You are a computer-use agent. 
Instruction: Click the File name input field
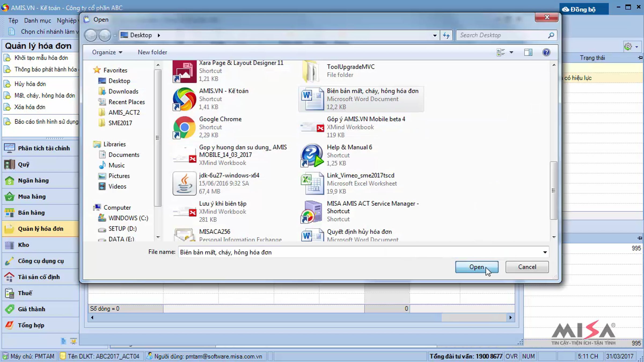point(364,252)
